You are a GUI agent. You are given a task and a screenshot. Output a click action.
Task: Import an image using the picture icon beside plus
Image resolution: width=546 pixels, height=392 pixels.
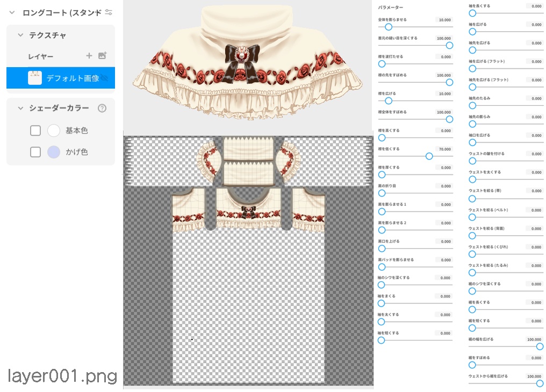pyautogui.click(x=102, y=55)
